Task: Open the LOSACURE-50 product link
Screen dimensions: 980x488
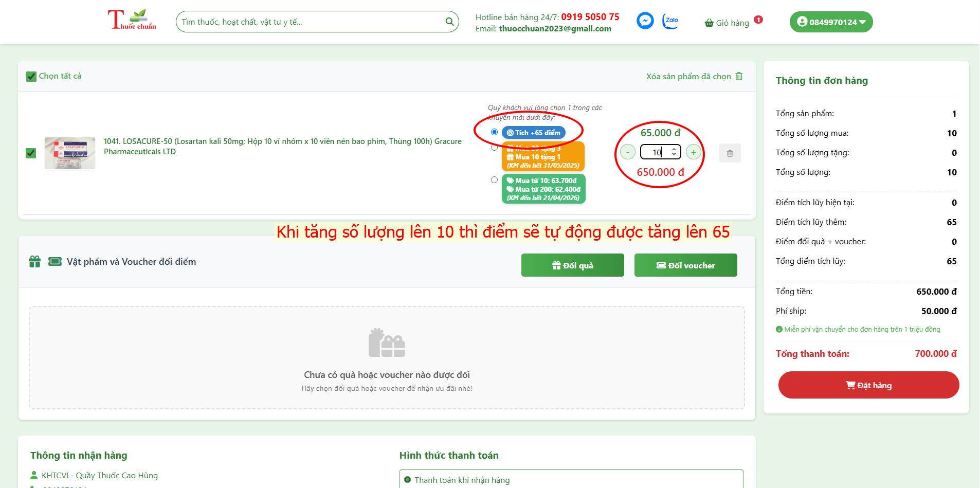Action: (282, 146)
